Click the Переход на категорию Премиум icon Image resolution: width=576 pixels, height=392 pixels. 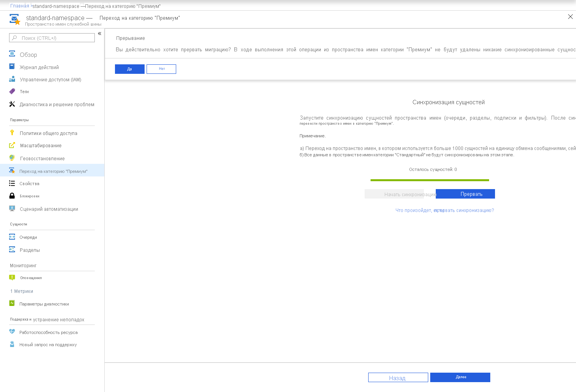[x=12, y=171]
